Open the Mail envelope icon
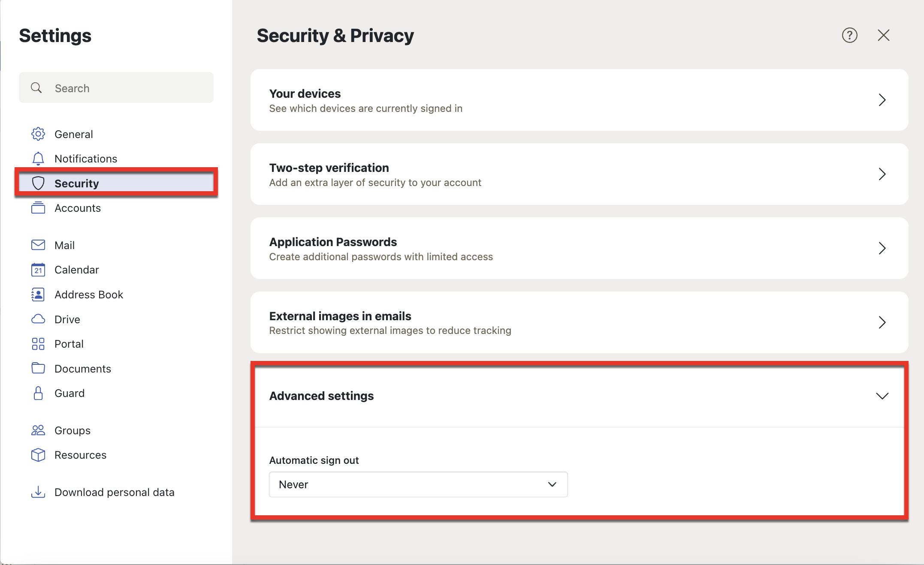 (x=38, y=245)
